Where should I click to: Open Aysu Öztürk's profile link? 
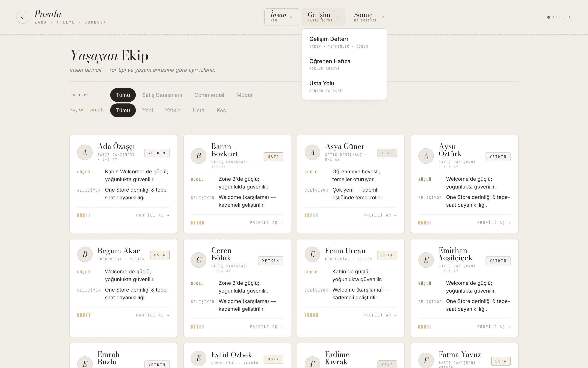[494, 223]
